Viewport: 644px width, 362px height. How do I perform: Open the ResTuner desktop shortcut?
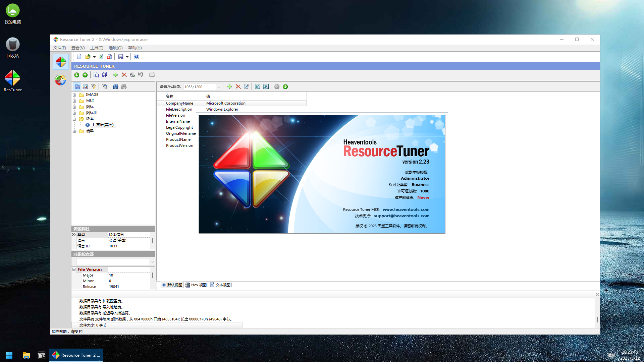click(x=13, y=81)
